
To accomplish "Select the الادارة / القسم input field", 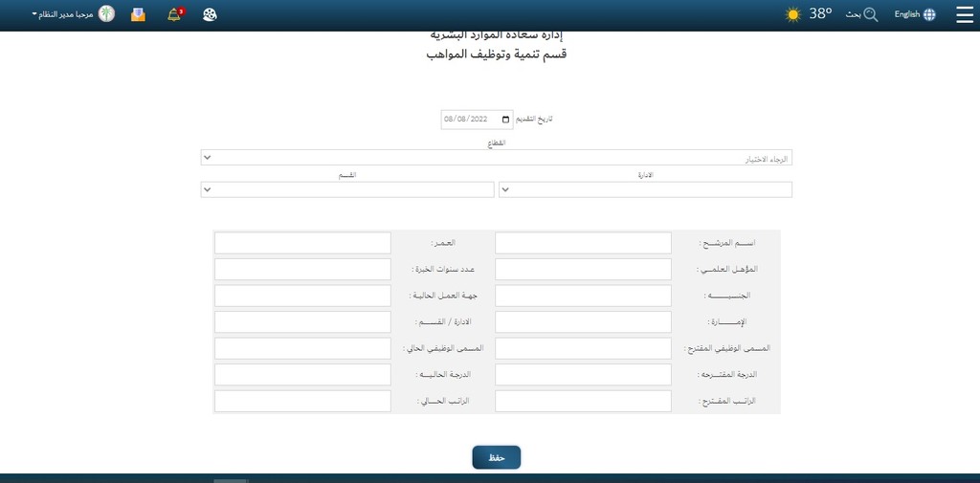I will (302, 321).
